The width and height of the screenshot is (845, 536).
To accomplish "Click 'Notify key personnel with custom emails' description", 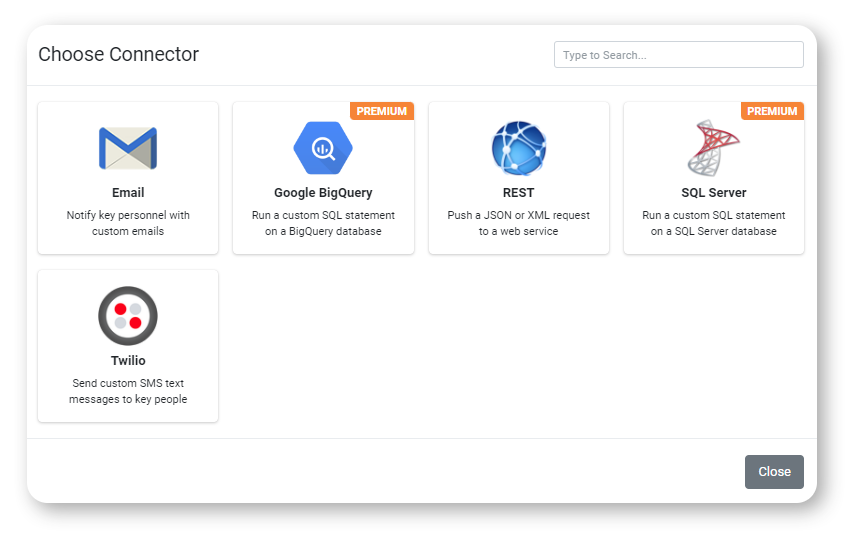I will 128,223.
